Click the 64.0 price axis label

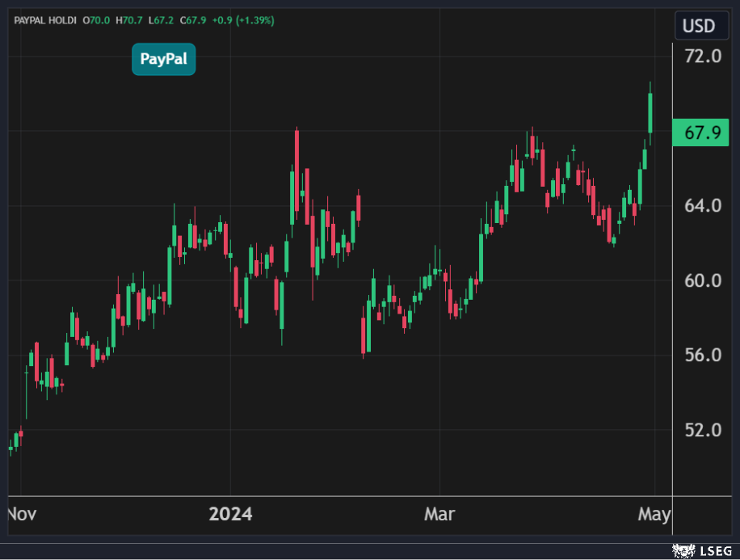tap(702, 206)
